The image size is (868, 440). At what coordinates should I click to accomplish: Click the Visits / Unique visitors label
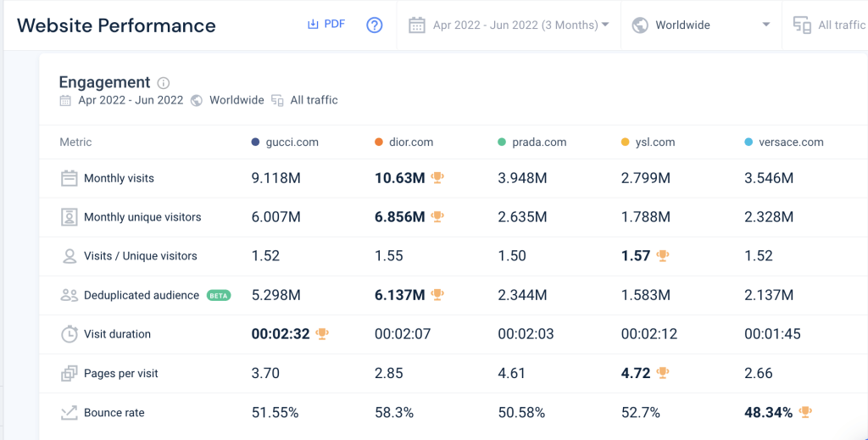(x=141, y=256)
